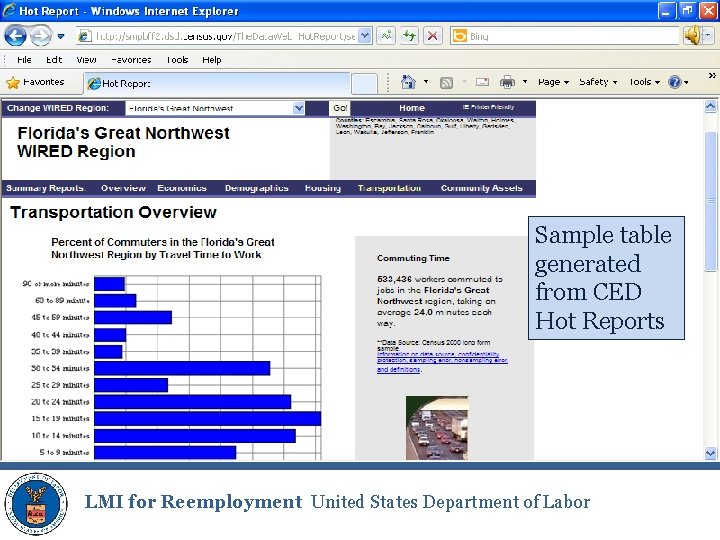
Task: Click the Internet Explorer title bar icon
Action: 9,10
